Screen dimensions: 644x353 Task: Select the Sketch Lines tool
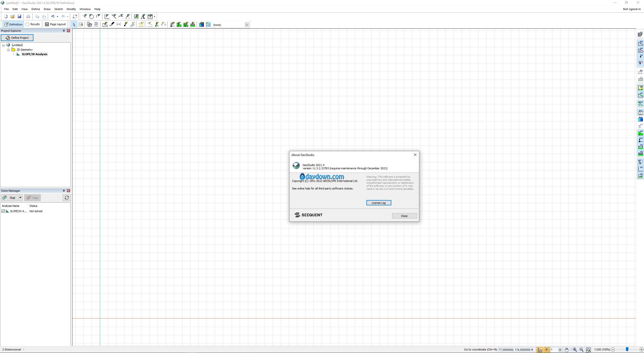pos(85,16)
